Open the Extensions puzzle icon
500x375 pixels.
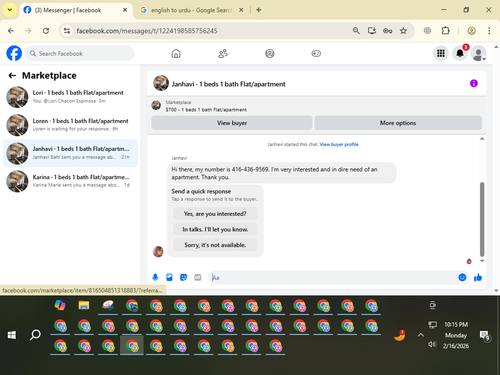[x=445, y=31]
